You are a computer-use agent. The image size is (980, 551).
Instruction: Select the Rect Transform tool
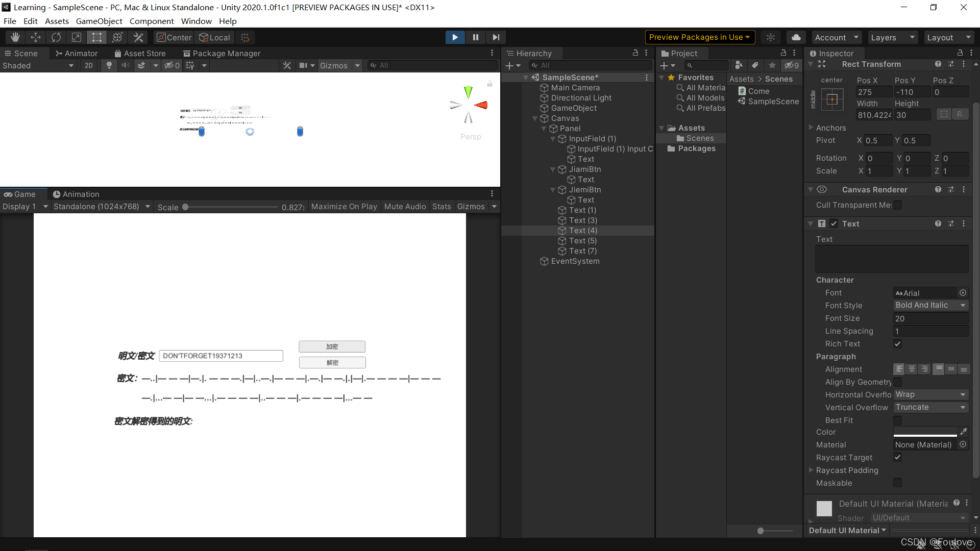point(97,37)
